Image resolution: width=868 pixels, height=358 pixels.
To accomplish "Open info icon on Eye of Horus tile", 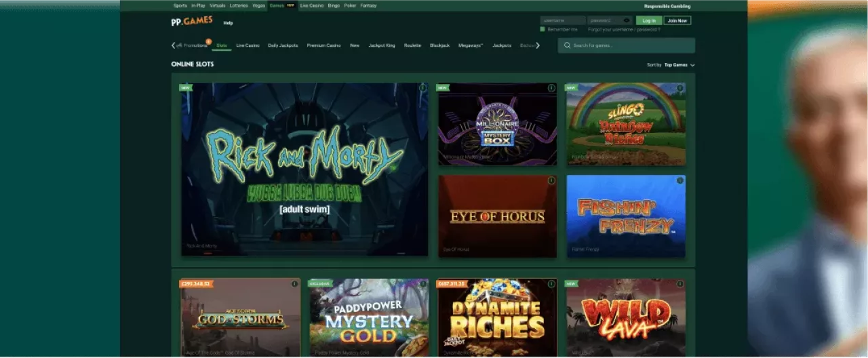I will click(551, 180).
